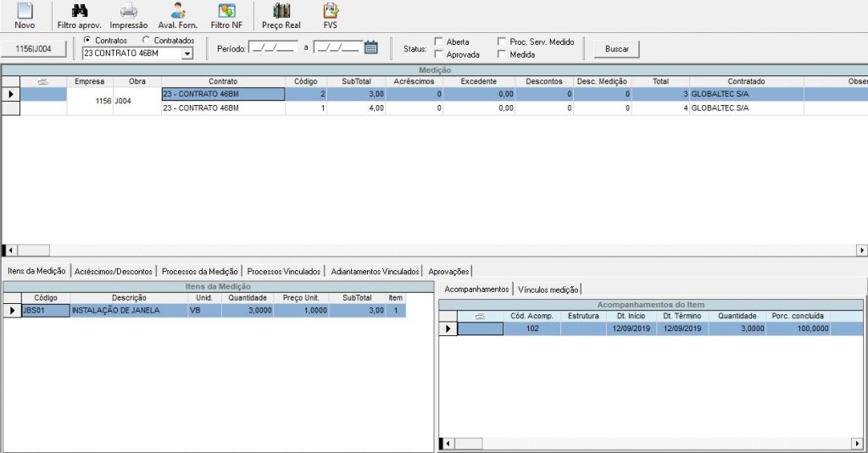The height and width of the screenshot is (453, 868).
Task: Open the Filtro aprov. binoculars icon
Action: pos(79,12)
